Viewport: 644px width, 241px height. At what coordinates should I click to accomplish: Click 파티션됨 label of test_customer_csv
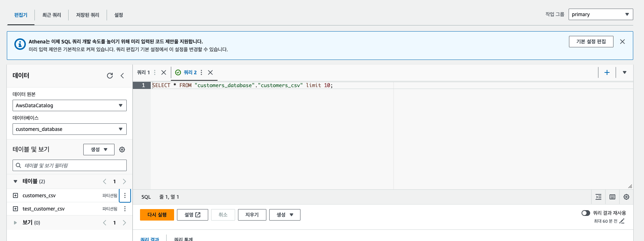click(x=110, y=209)
